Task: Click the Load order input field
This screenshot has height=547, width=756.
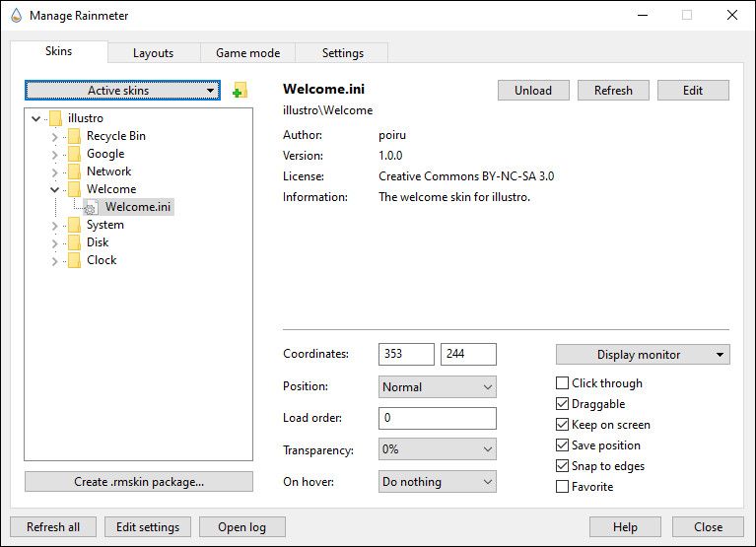Action: pyautogui.click(x=438, y=418)
